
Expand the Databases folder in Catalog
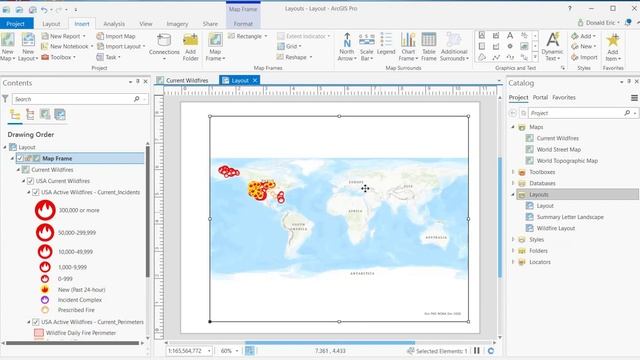coord(513,183)
